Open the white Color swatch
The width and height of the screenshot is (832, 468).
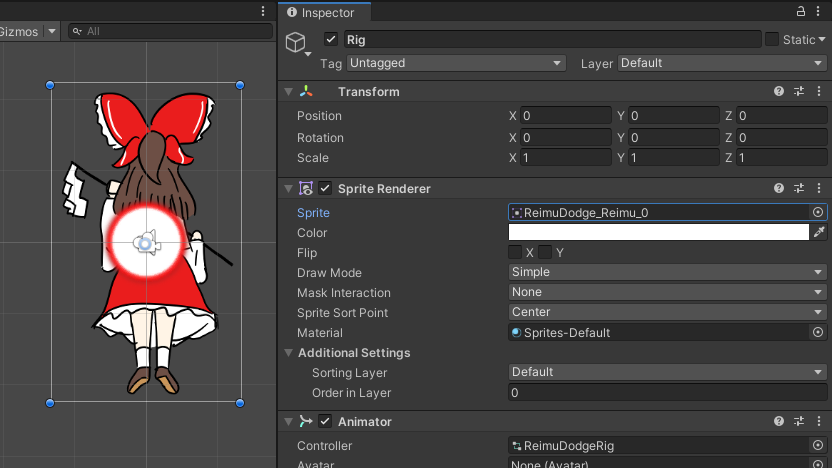[658, 232]
